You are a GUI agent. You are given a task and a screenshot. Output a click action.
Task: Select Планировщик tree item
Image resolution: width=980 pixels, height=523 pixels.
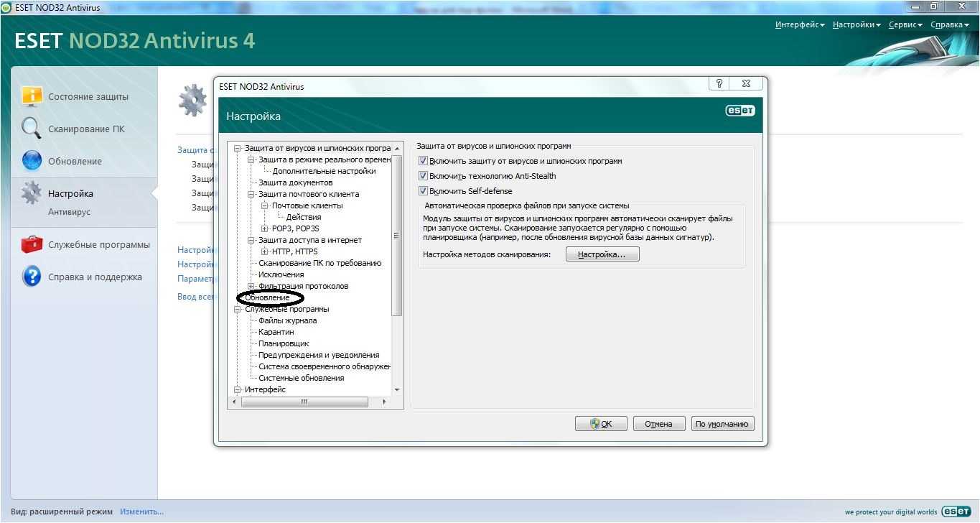pos(284,343)
